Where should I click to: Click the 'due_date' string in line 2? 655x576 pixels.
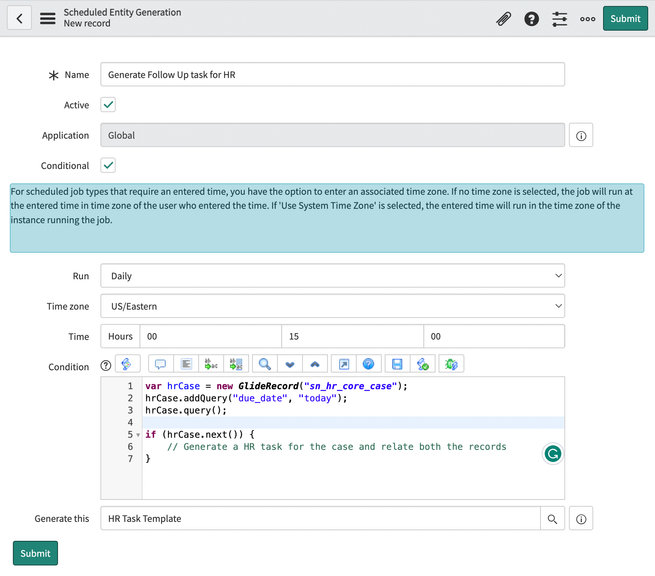(x=260, y=398)
